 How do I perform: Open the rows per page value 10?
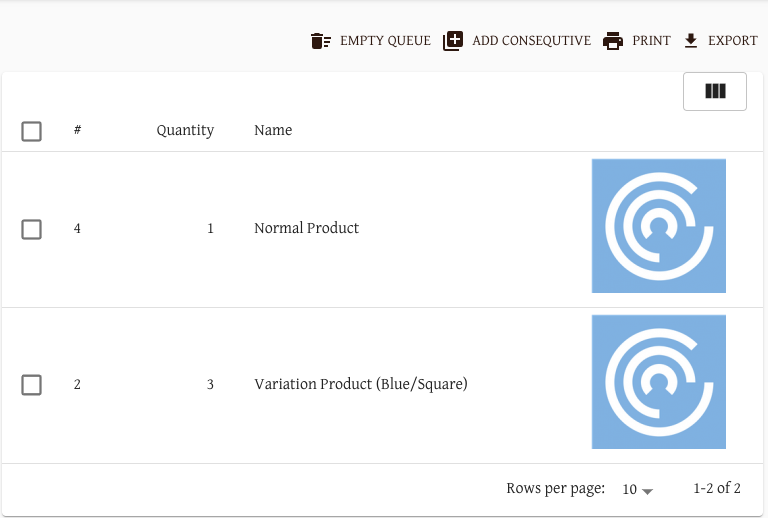[629, 489]
